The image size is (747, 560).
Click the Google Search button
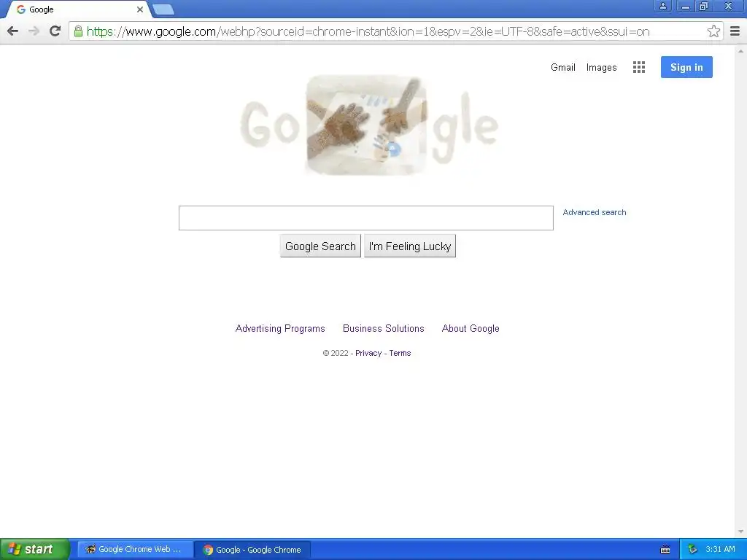[320, 246]
